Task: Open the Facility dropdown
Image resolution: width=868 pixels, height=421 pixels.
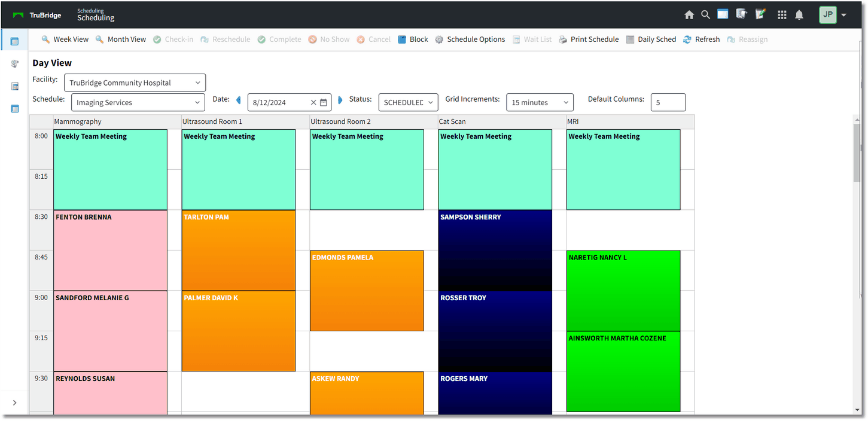Action: 135,83
